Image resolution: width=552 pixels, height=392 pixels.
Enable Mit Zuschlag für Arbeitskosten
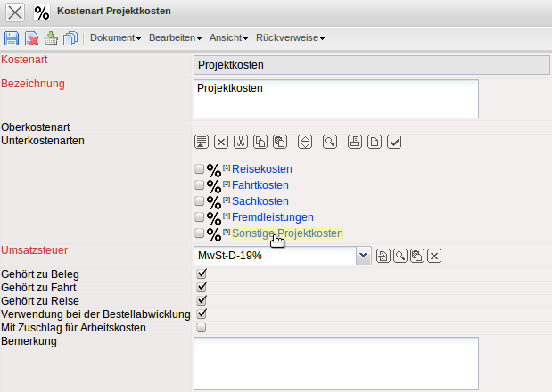tap(202, 328)
